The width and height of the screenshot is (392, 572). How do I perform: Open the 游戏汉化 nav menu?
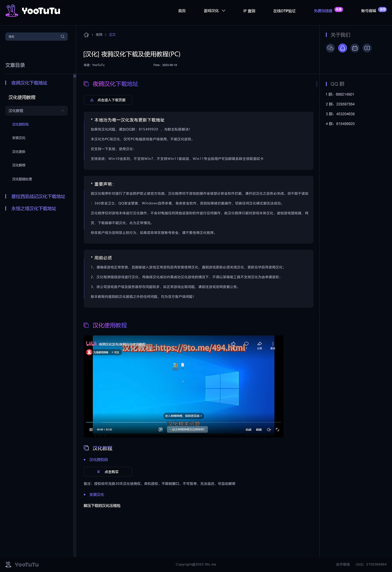click(x=211, y=11)
